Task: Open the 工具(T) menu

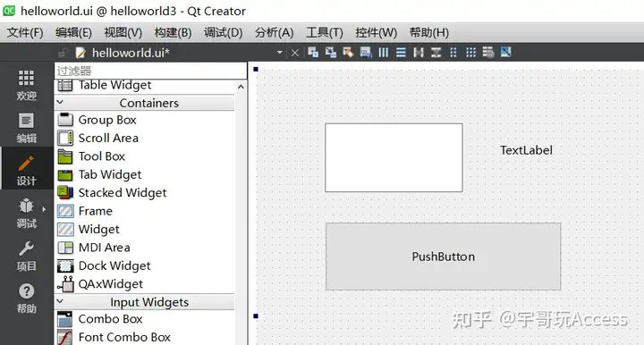Action: [x=325, y=32]
